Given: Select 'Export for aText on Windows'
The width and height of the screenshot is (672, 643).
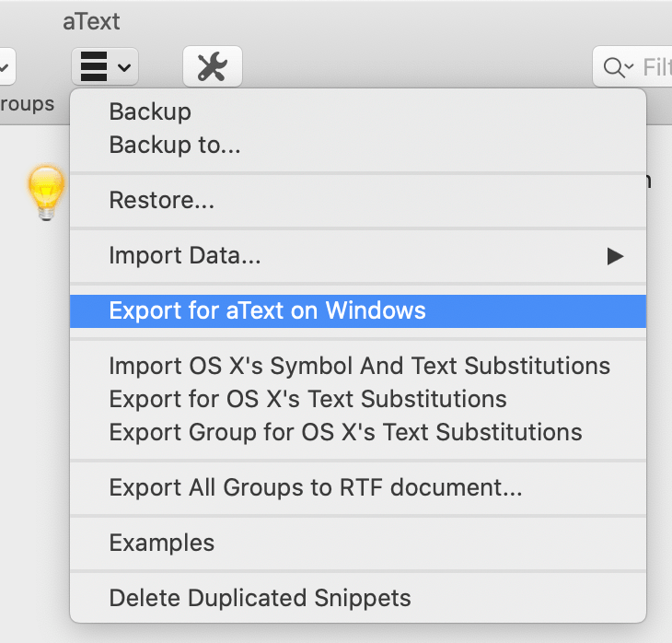Looking at the screenshot, I should click(x=267, y=310).
